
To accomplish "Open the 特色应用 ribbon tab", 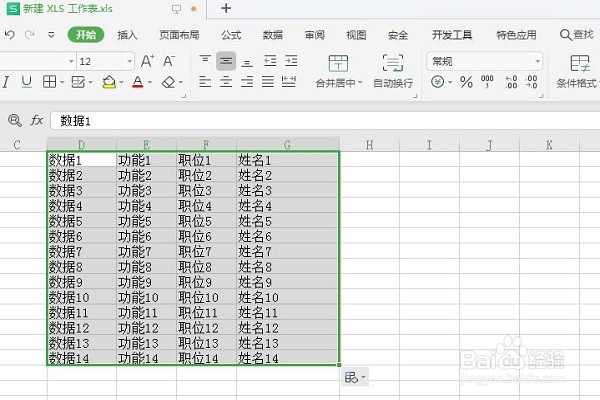I will [x=516, y=35].
